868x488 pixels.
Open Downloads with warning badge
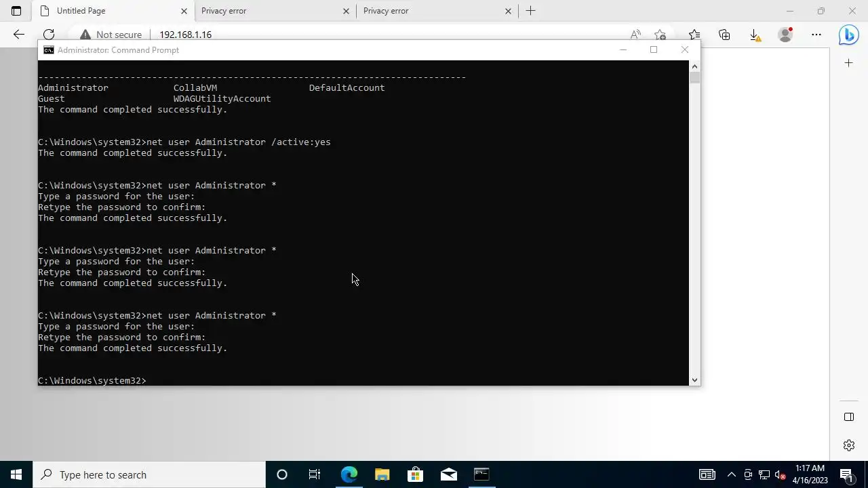(754, 35)
